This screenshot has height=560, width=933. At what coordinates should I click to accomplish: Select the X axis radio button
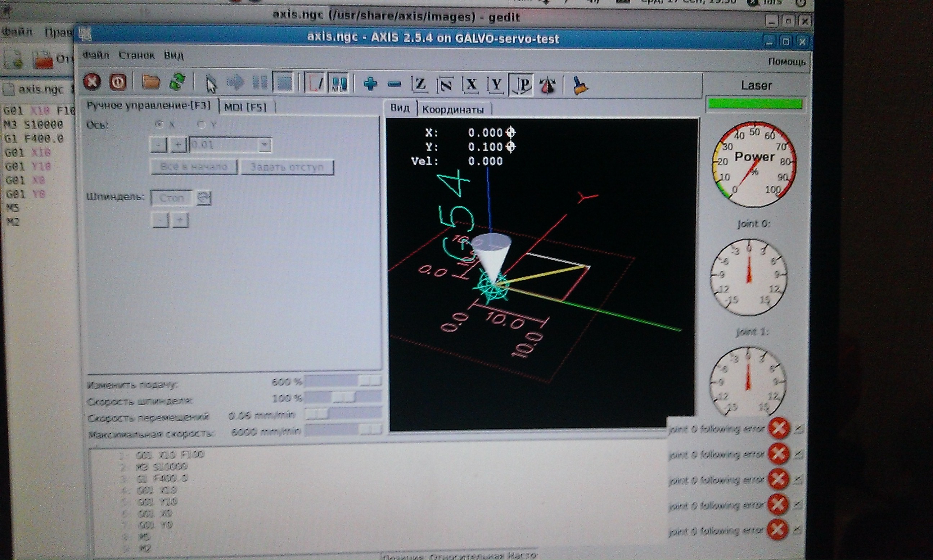coord(160,124)
